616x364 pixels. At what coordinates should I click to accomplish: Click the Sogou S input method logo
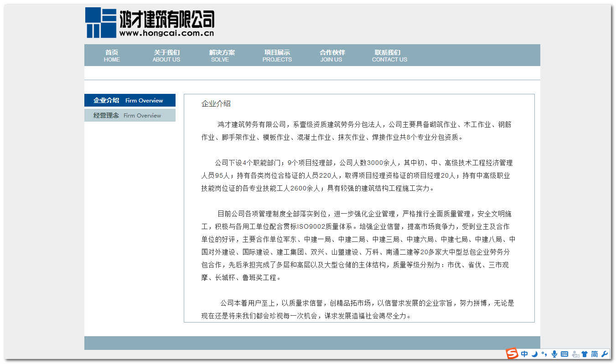512,354
